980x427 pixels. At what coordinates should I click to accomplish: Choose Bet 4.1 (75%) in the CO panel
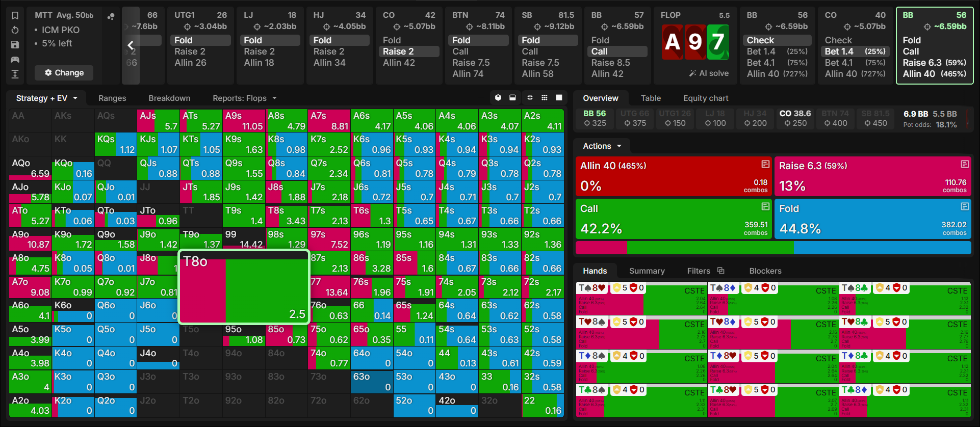coord(855,63)
